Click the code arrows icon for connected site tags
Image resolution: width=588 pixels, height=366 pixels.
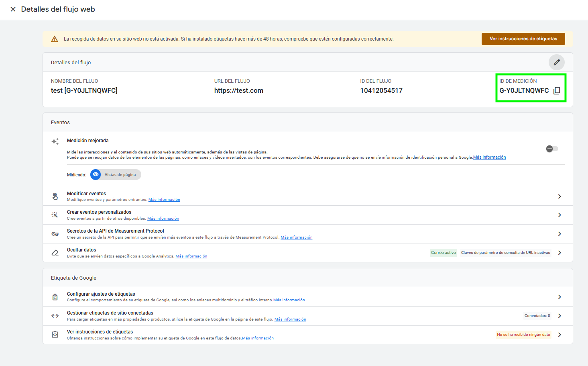[55, 316]
